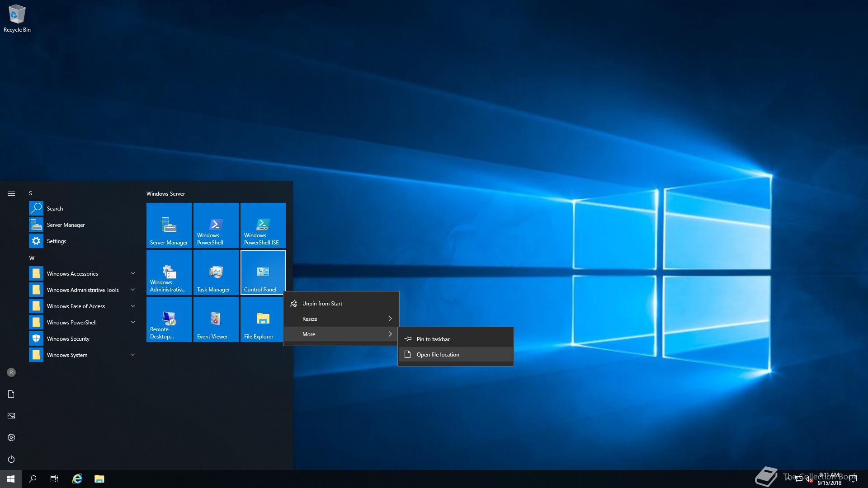Viewport: 868px width, 488px height.
Task: Select Unpin from Start
Action: pyautogui.click(x=341, y=303)
